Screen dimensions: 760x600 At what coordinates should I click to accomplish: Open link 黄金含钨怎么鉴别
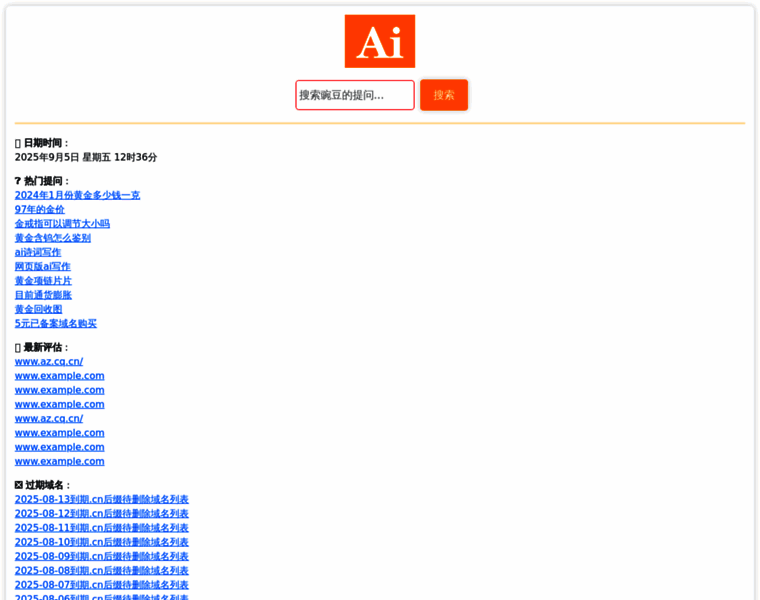[52, 238]
